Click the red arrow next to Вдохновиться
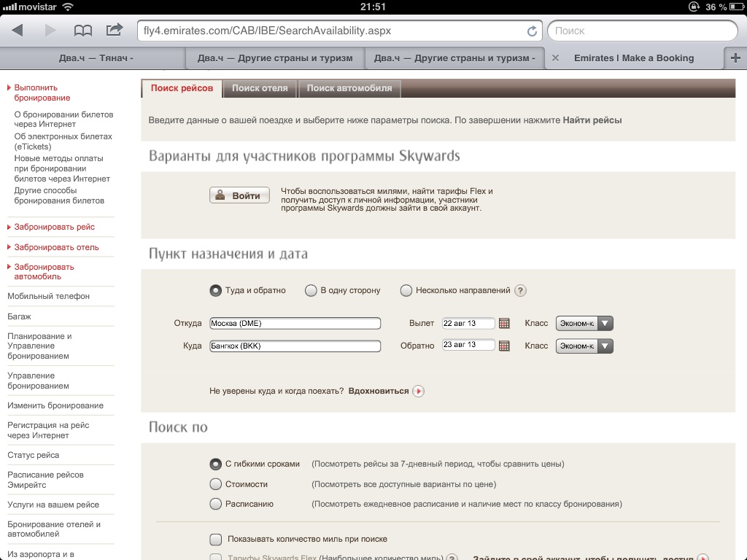 [418, 391]
